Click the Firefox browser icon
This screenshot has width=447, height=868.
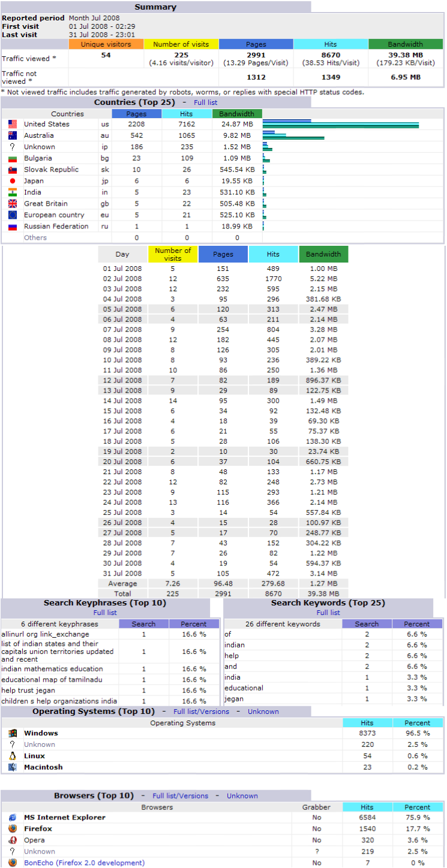[13, 829]
